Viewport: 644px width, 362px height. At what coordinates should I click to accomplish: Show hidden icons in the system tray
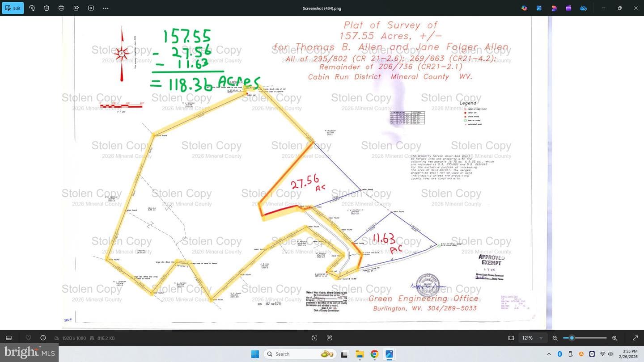(x=549, y=354)
